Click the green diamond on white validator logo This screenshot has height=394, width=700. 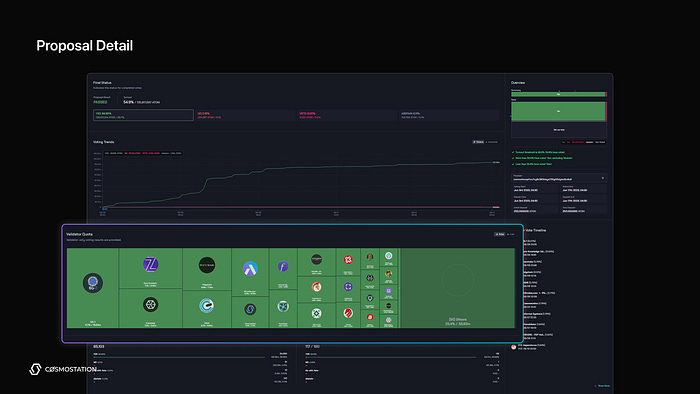317,313
